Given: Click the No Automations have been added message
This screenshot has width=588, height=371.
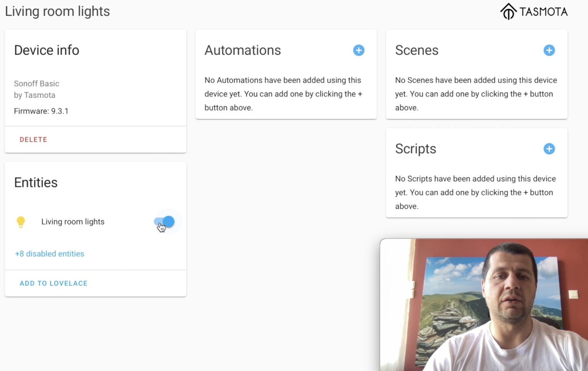Looking at the screenshot, I should click(x=283, y=94).
